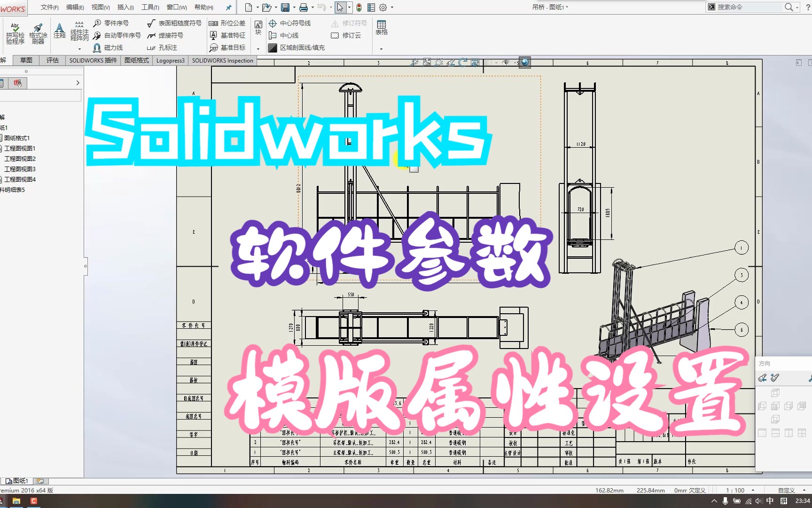Open the 窗口(W) menu
Viewport: 812px width, 508px height.
(x=177, y=7)
